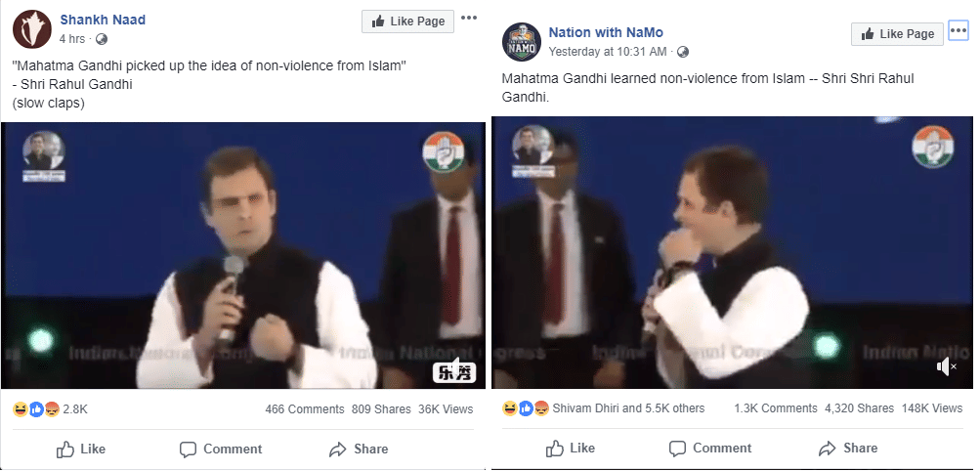980x471 pixels.
Task: Share the Shankh Naad post
Action: click(x=359, y=450)
